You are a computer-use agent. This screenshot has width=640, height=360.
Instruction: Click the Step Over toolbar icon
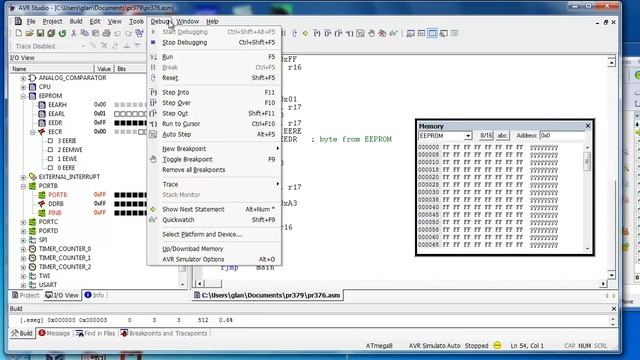(x=327, y=33)
